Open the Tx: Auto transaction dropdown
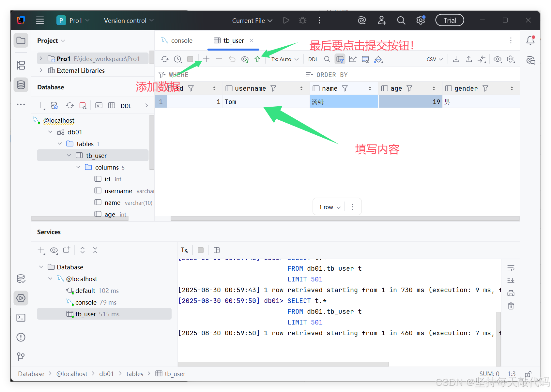Screen dimensions: 551x392 [x=285, y=59]
